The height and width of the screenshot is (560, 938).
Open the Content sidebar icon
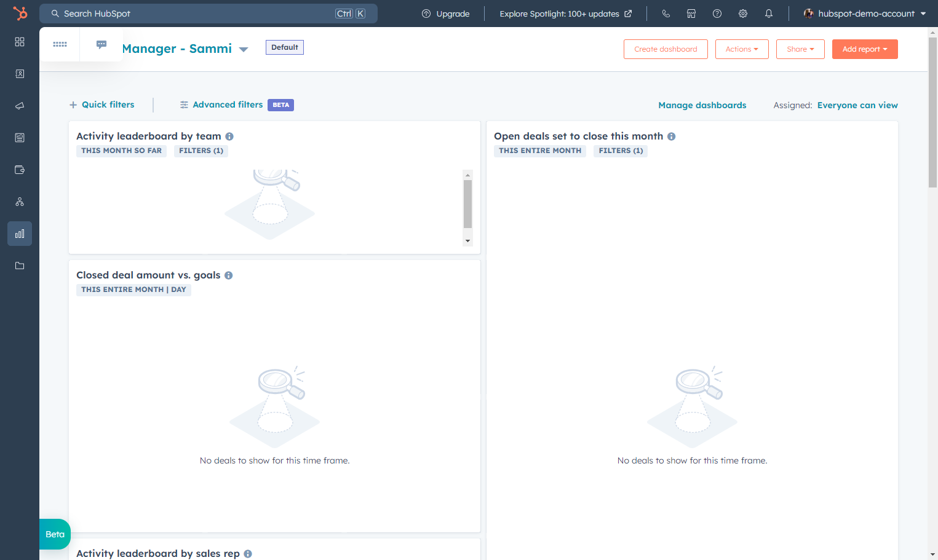tap(20, 138)
